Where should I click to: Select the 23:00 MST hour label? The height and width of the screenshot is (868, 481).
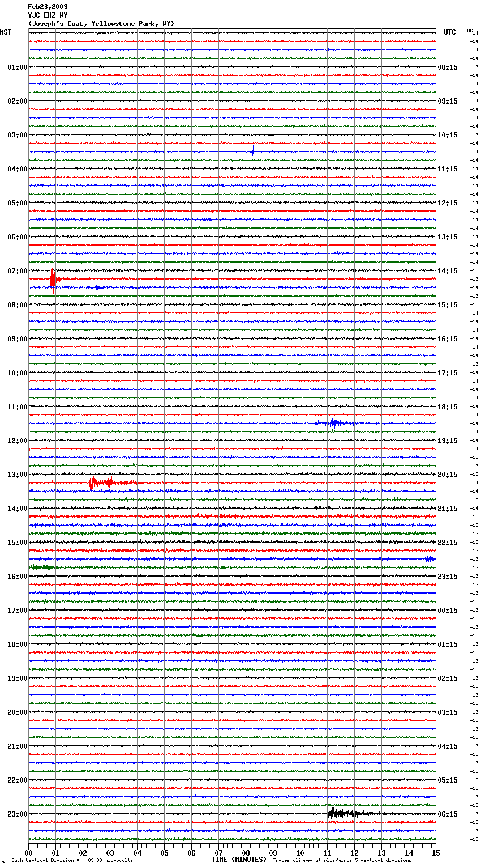[18, 814]
